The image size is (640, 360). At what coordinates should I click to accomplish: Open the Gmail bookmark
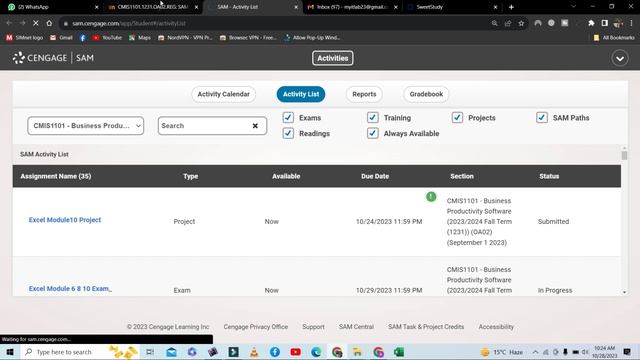click(61, 38)
